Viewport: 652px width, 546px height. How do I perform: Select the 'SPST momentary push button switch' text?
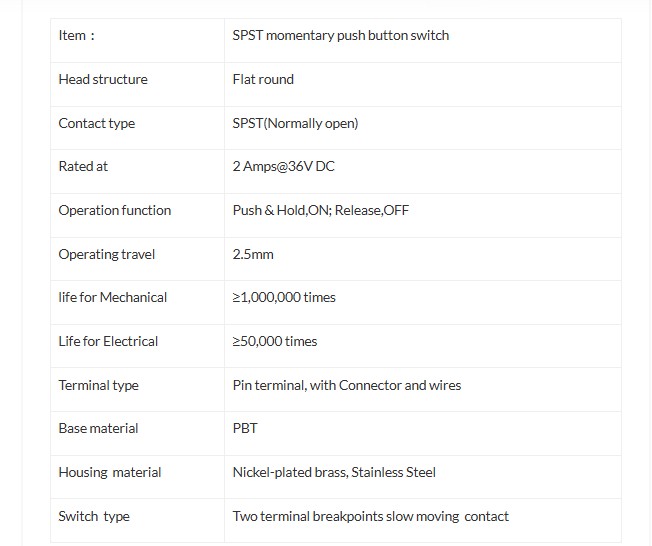tap(340, 36)
